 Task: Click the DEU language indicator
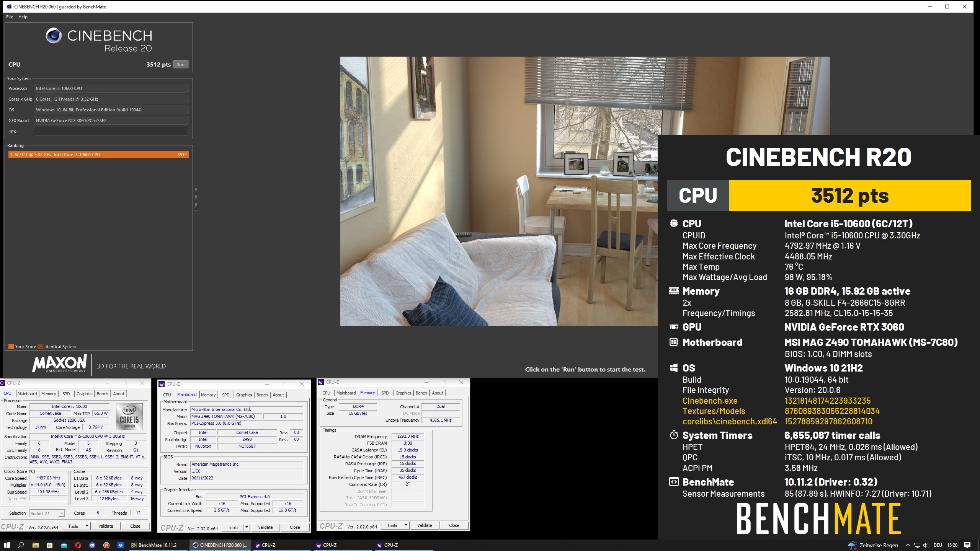(938, 545)
